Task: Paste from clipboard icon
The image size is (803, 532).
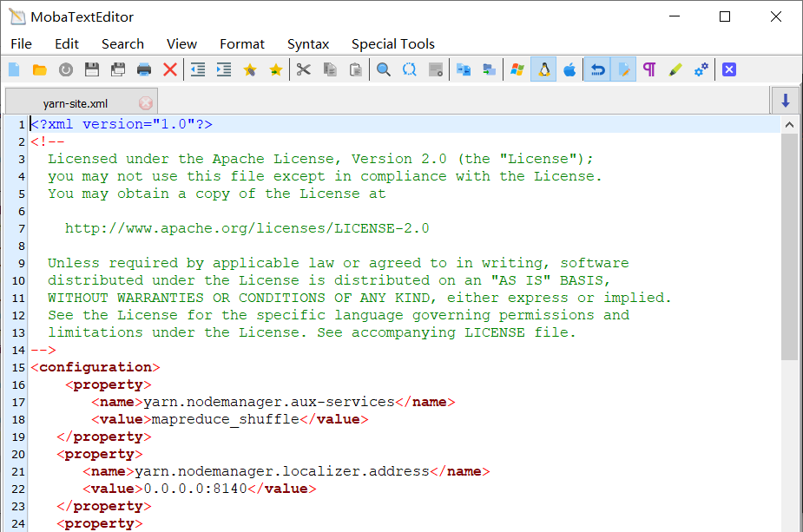Action: (x=355, y=69)
